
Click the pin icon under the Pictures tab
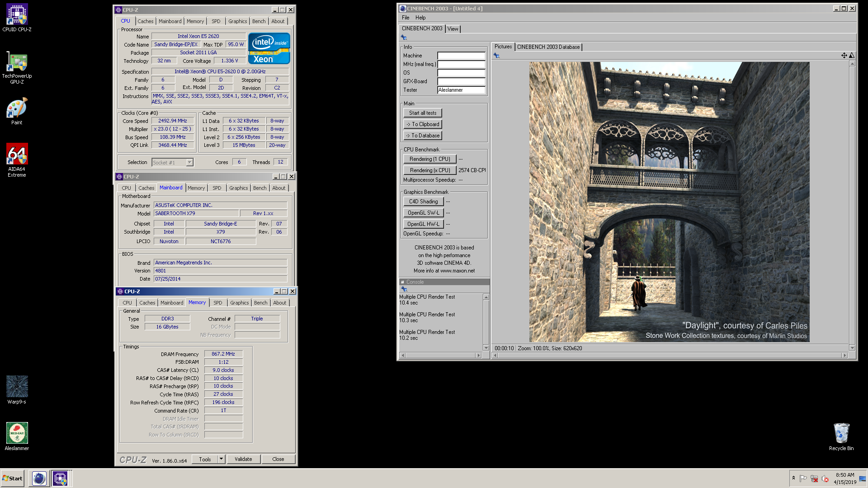[496, 56]
